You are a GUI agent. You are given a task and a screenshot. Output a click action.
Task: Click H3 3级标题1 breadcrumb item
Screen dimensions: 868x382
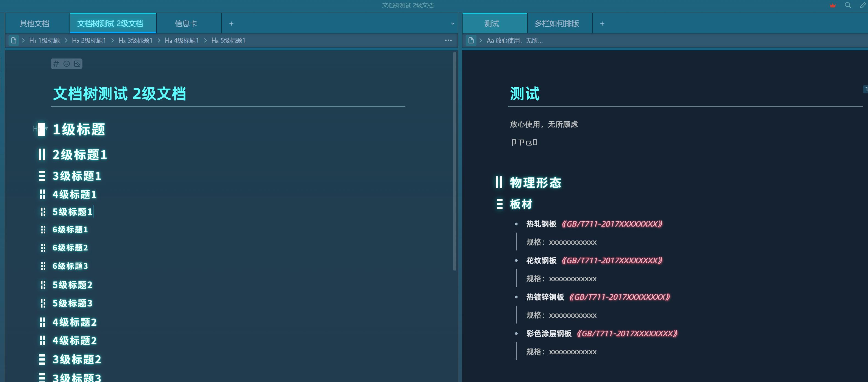coord(135,40)
